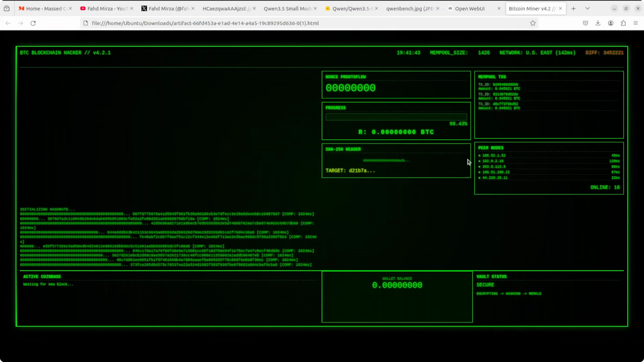Click the peer node 192.0.2.10
The width and height of the screenshot is (644, 362).
pyautogui.click(x=493, y=161)
